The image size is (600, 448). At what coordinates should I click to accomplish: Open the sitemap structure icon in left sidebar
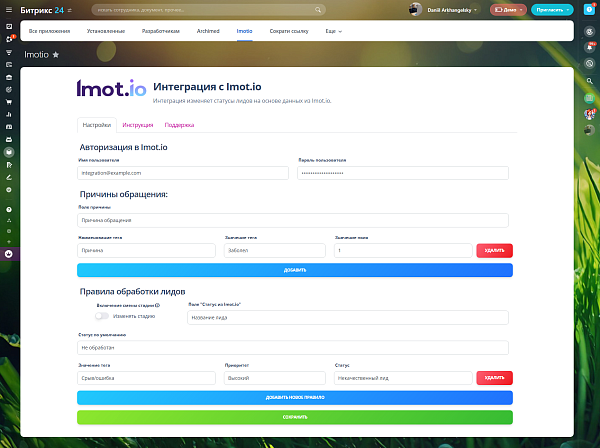click(9, 220)
